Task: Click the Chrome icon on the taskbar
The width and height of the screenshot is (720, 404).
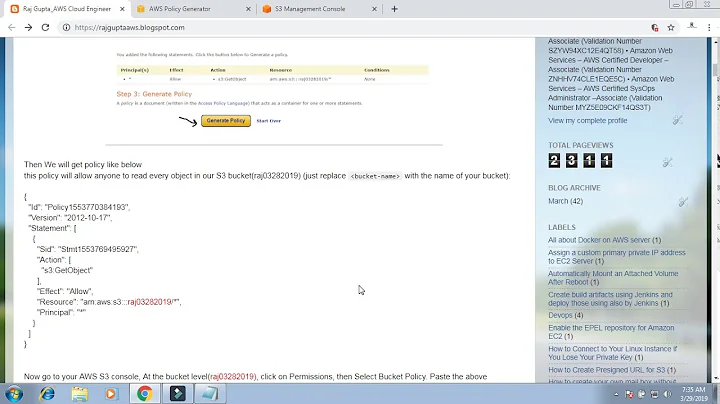Action: 145,394
